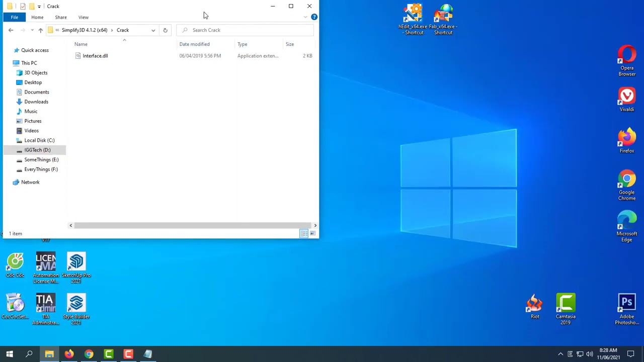This screenshot has width=644, height=362.
Task: Open 3D Objects in the sidebar
Action: point(36,73)
